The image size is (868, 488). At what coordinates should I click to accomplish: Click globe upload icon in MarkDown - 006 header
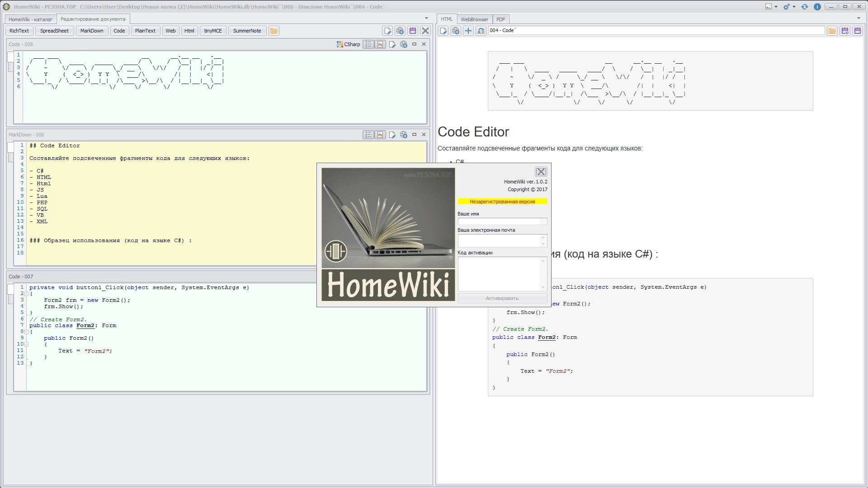click(404, 135)
